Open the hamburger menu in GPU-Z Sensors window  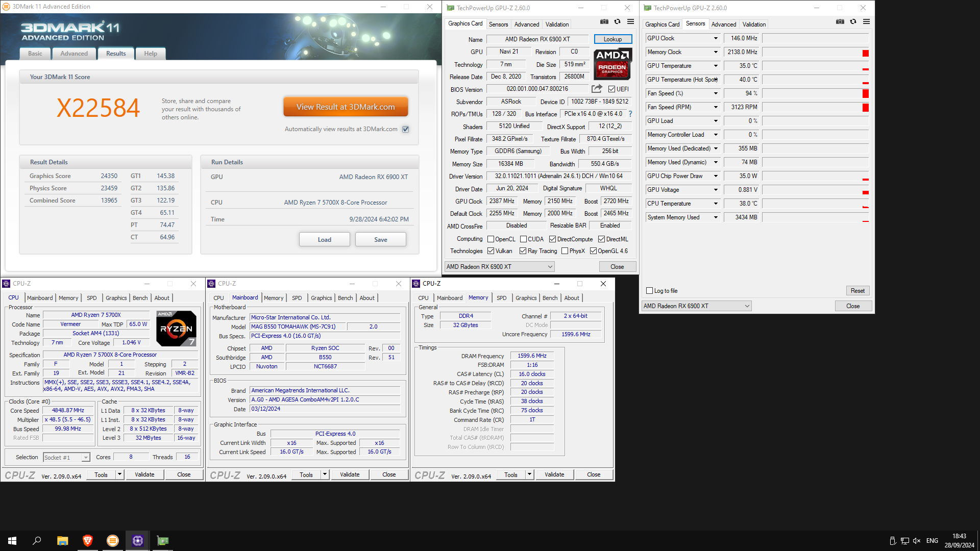[867, 22]
